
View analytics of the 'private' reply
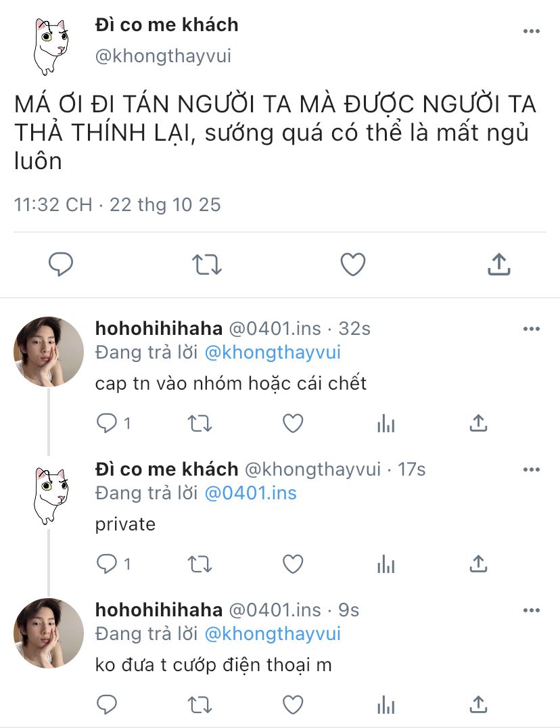386,564
